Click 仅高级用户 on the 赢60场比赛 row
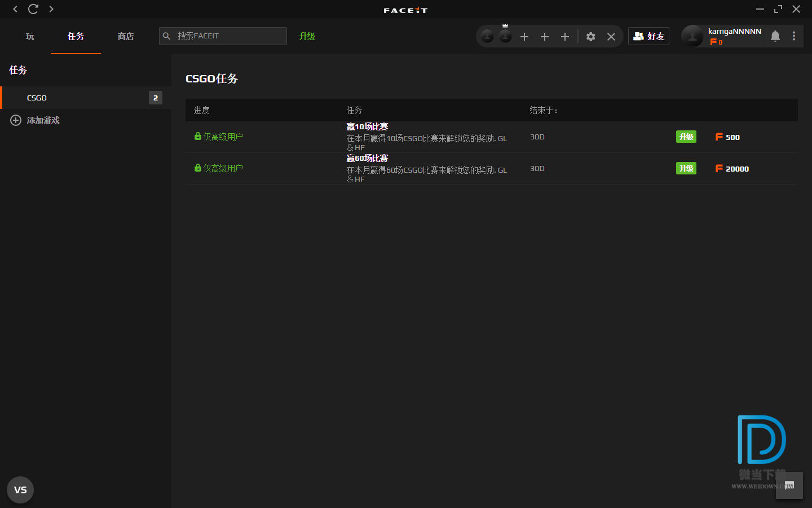The image size is (812, 508). coord(223,168)
